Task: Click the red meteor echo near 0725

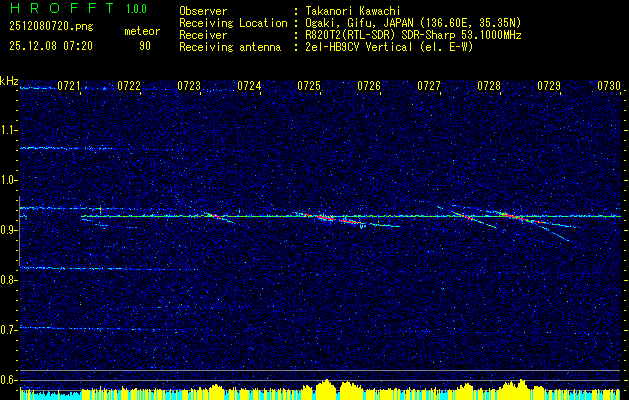Action: [324, 217]
